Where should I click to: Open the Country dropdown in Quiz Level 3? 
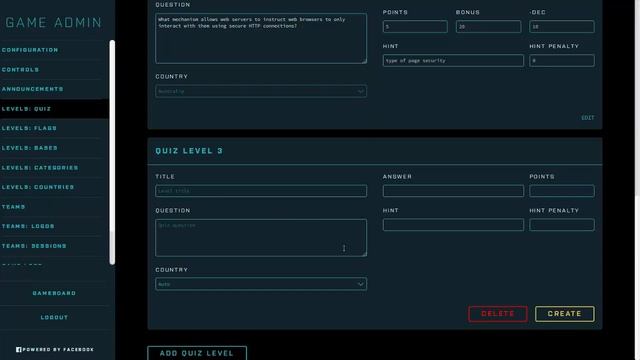(261, 284)
